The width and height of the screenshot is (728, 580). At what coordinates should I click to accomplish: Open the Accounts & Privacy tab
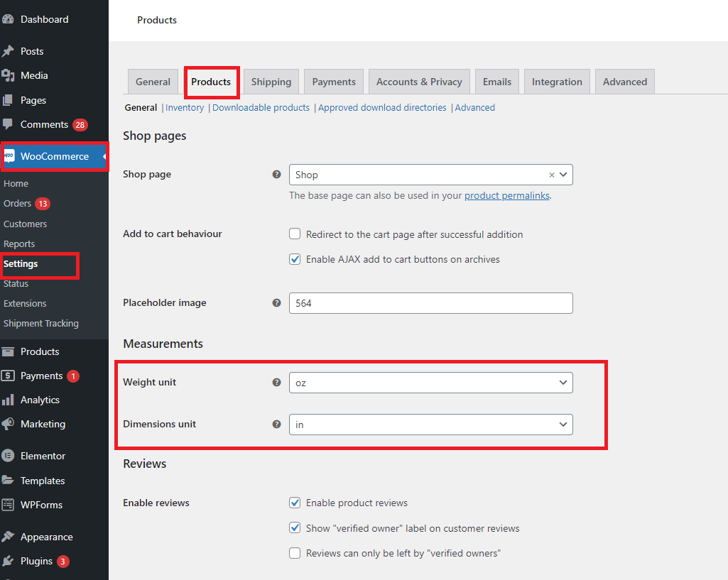419,81
